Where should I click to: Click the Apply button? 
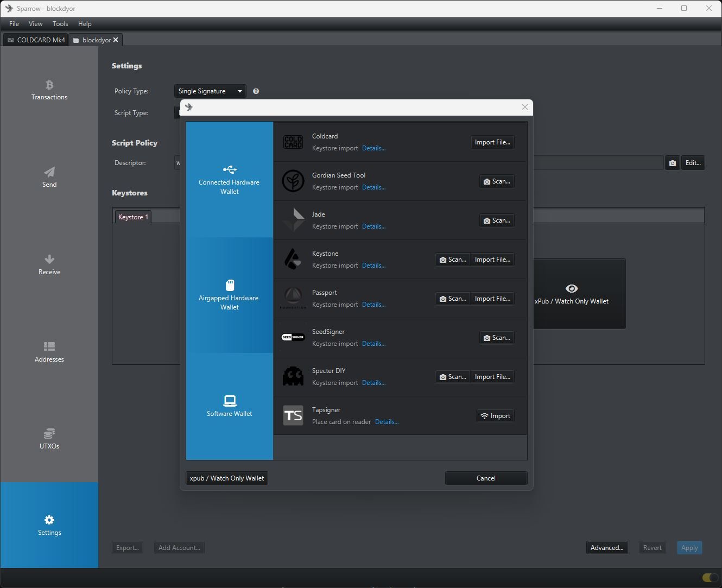tap(689, 548)
